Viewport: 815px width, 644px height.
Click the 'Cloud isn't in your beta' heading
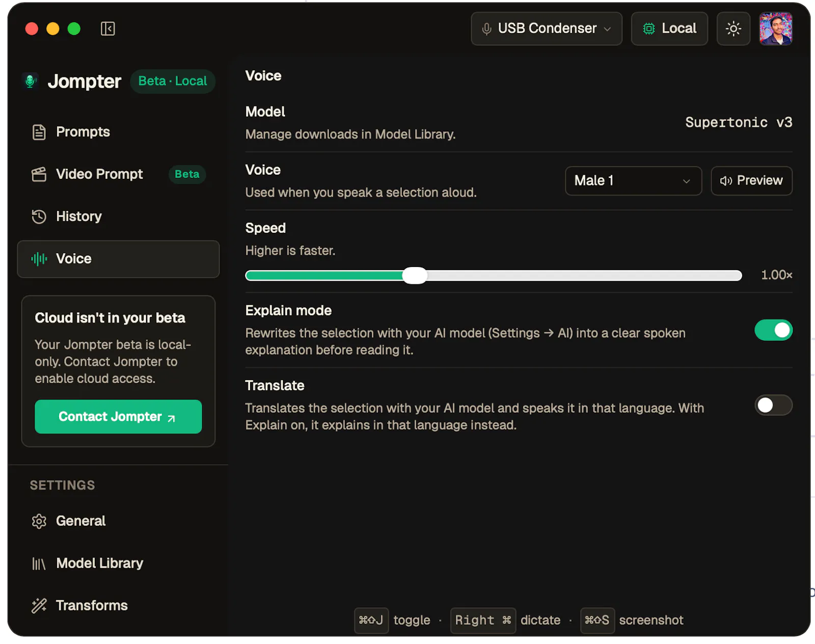(x=110, y=318)
